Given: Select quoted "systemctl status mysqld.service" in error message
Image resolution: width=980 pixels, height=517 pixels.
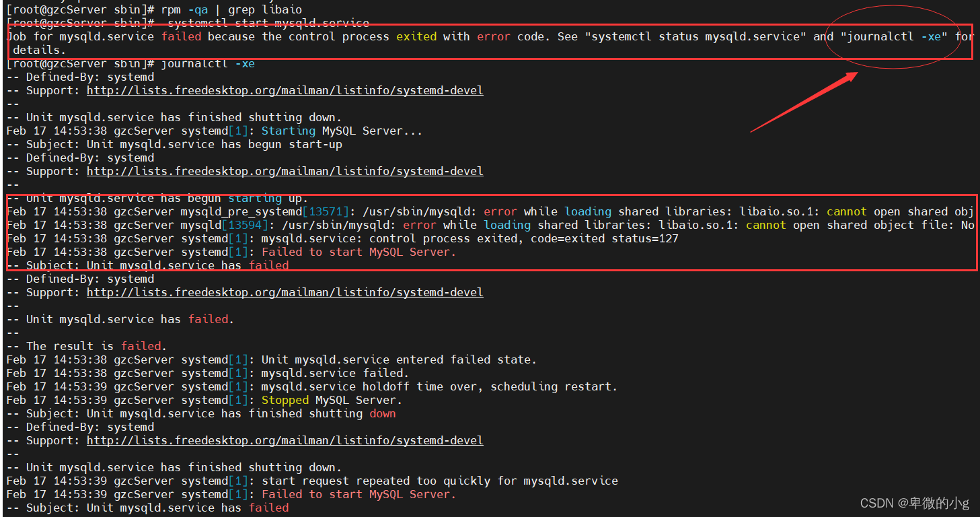Looking at the screenshot, I should point(695,36).
